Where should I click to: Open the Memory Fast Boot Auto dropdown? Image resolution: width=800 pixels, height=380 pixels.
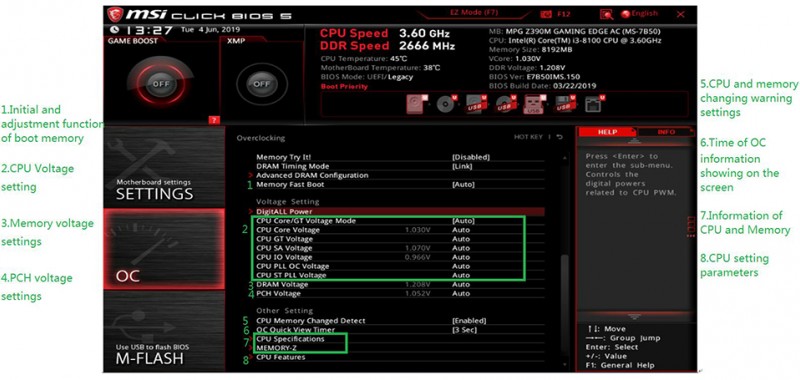[463, 184]
